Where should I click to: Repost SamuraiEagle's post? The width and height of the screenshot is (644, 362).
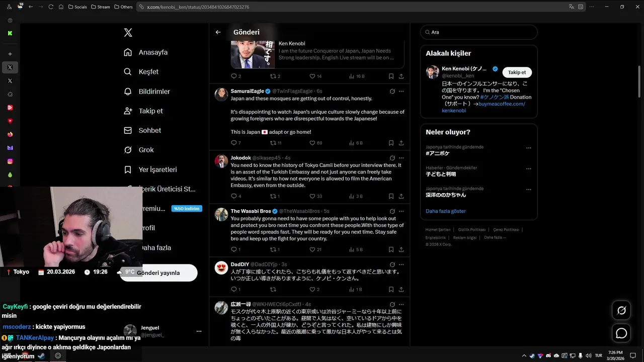tap(276, 143)
